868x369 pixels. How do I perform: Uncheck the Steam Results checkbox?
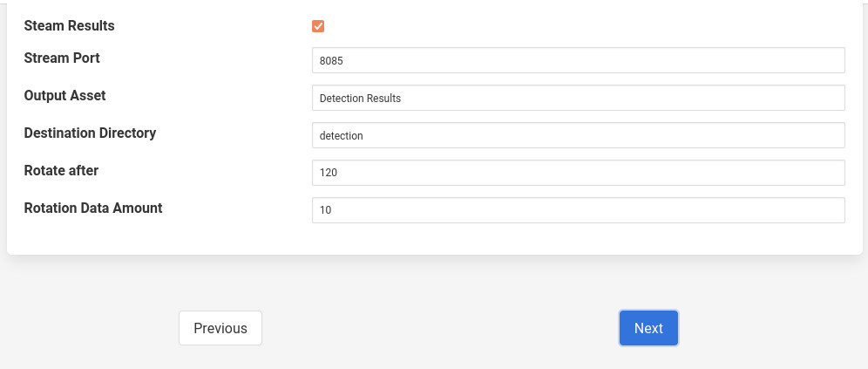(318, 26)
